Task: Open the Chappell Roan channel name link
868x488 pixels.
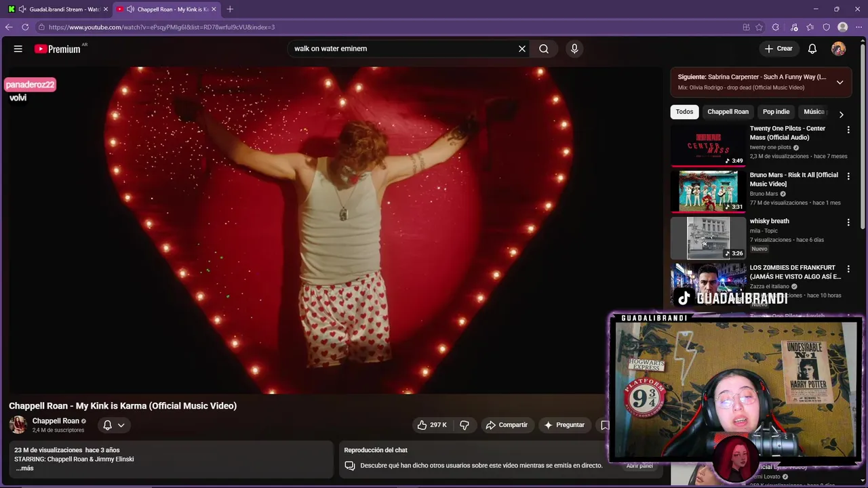Action: click(x=56, y=421)
